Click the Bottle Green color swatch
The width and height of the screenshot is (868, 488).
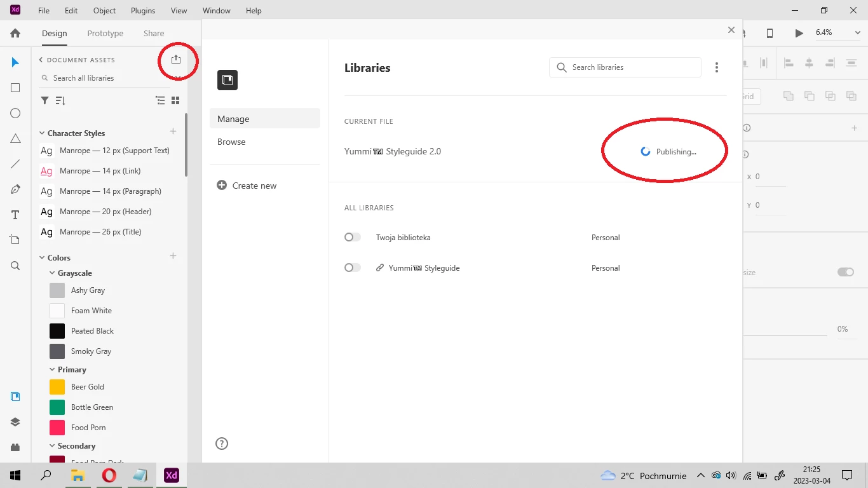tap(57, 407)
